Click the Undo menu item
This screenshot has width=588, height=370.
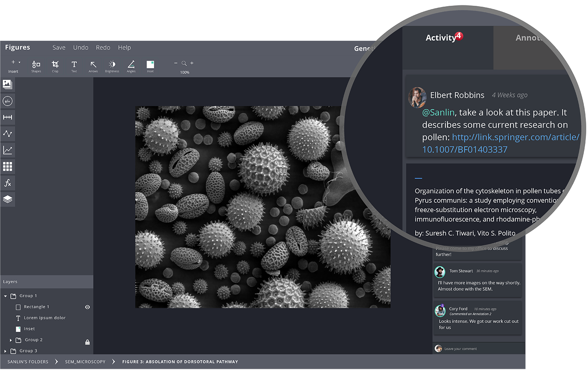coord(80,48)
